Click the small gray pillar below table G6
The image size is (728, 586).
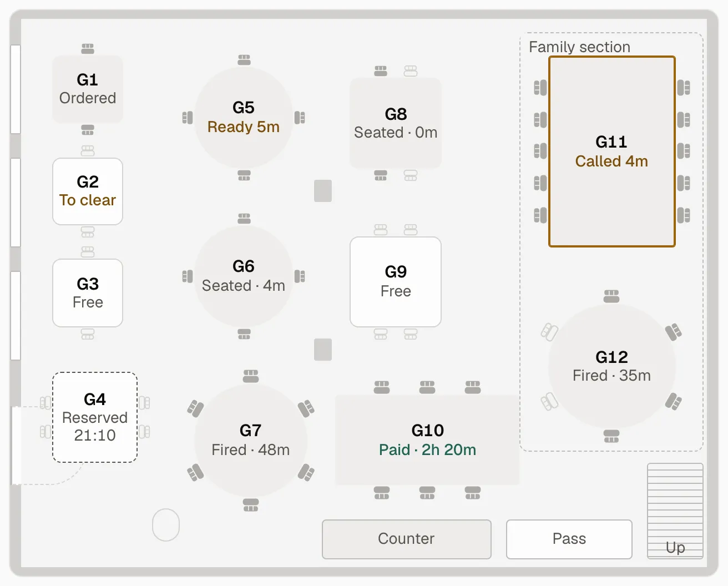click(323, 350)
